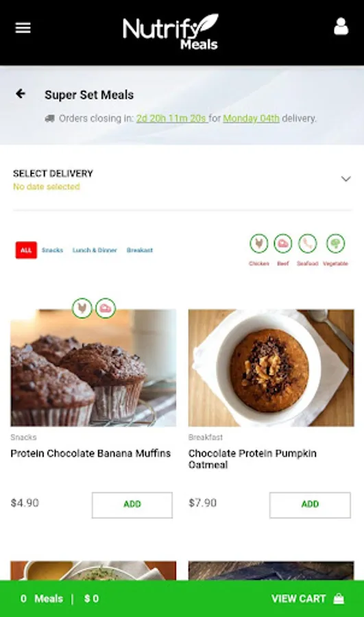
Task: Click the beef badge above the muffins image
Action: 106,308
